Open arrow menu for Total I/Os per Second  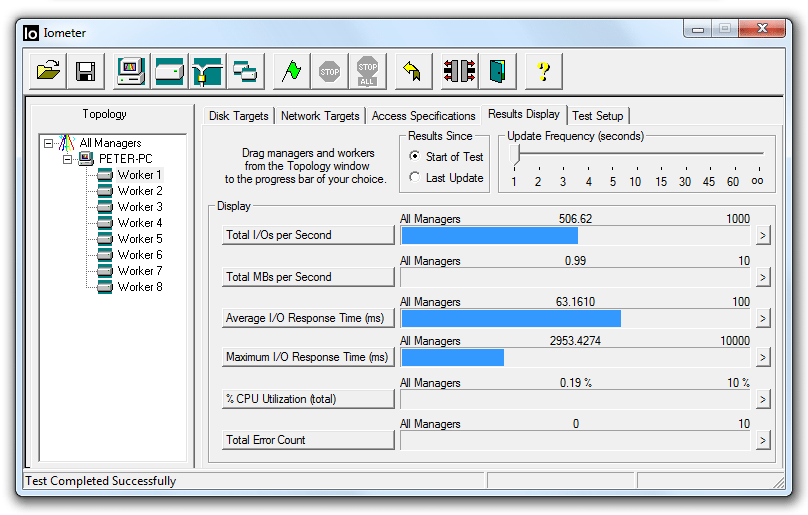[763, 236]
